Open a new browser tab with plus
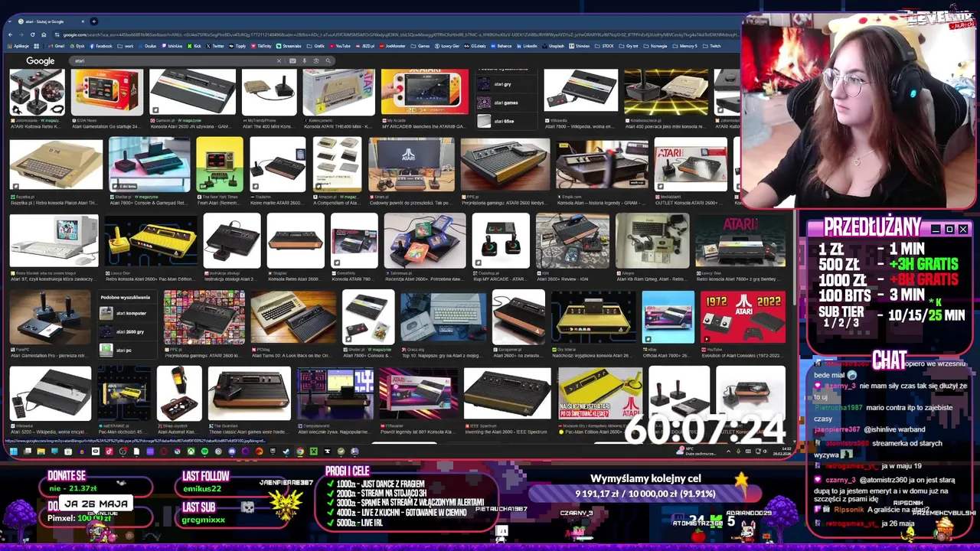The height and width of the screenshot is (551, 980). [x=93, y=21]
